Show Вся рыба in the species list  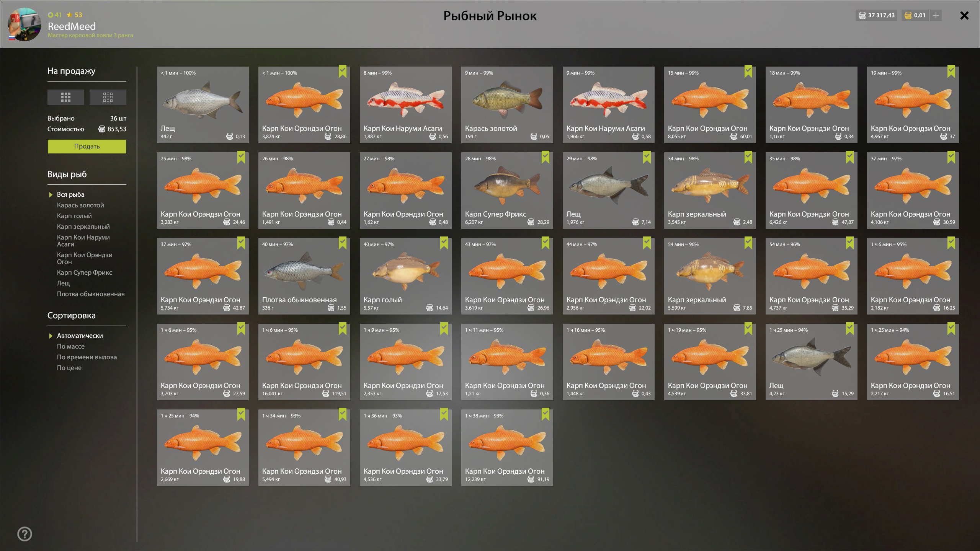71,194
